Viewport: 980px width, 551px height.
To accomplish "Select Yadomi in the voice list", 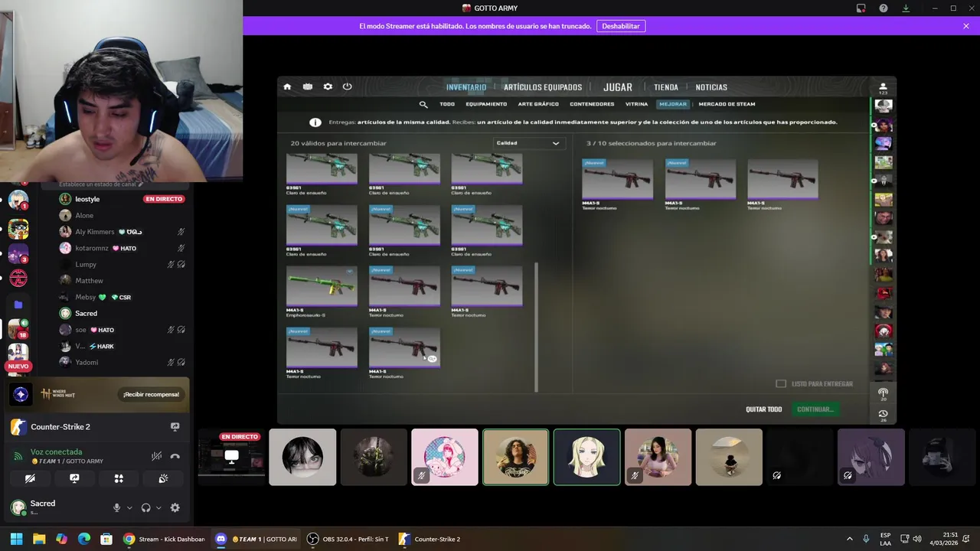I will pyautogui.click(x=87, y=363).
